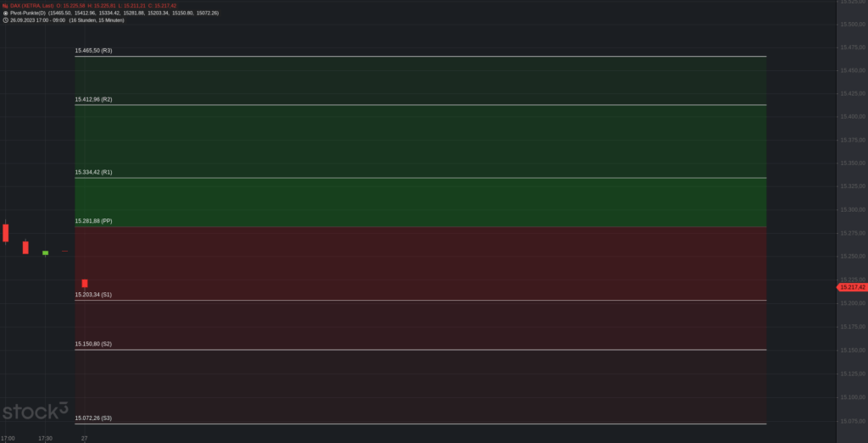Viewport: 868px width, 443px height.
Task: Click the S1 support label 15.203,34
Action: (x=93, y=295)
